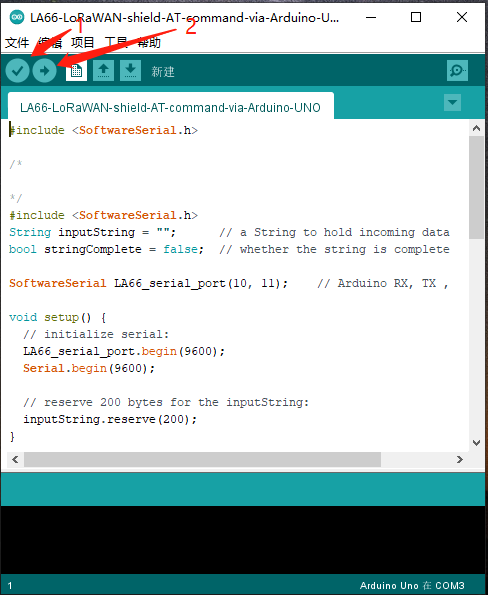Click the 'Serial.begin(9600);' line
Image resolution: width=488 pixels, height=595 pixels.
89,368
